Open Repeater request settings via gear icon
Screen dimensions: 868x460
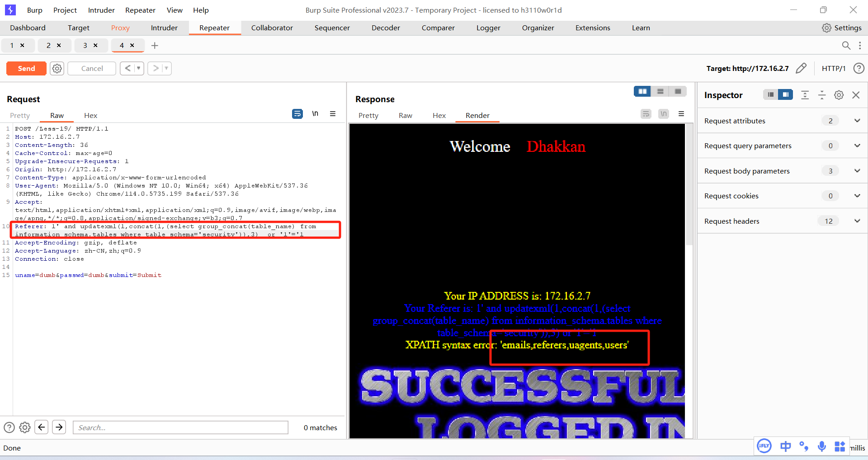click(x=57, y=68)
